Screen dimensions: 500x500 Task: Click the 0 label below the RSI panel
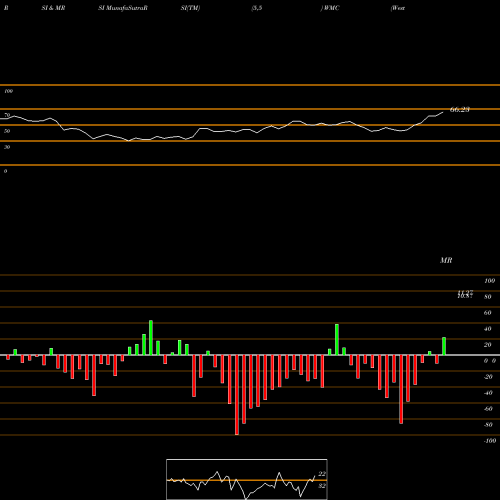pyautogui.click(x=5, y=171)
